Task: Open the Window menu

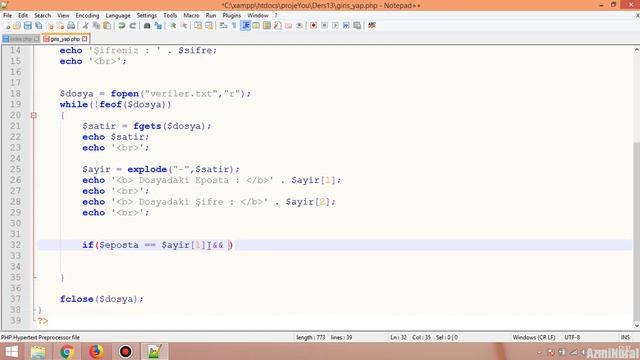Action: [x=258, y=16]
